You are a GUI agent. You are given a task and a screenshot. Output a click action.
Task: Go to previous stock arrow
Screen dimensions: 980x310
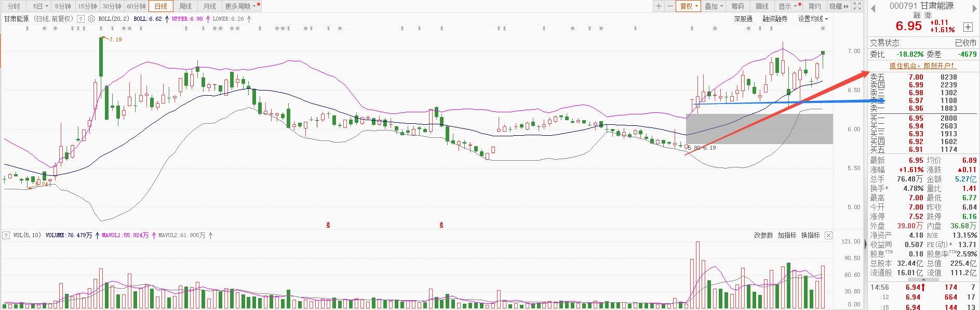[873, 8]
